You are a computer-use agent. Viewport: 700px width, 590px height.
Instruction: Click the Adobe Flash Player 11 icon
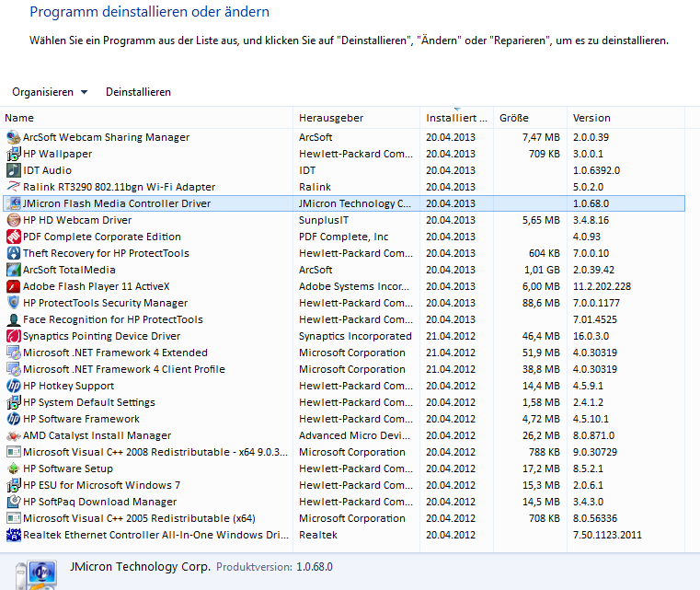(x=14, y=286)
